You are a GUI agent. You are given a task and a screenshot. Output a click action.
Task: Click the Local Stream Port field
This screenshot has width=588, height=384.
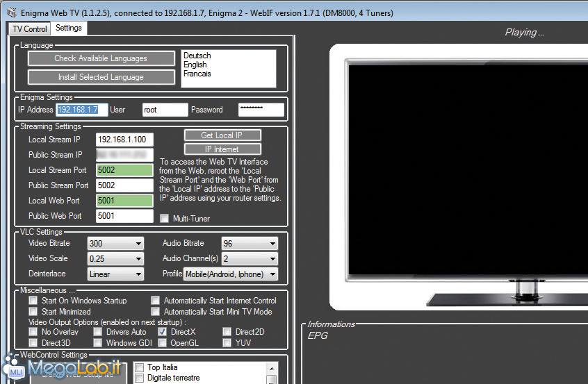click(x=124, y=170)
